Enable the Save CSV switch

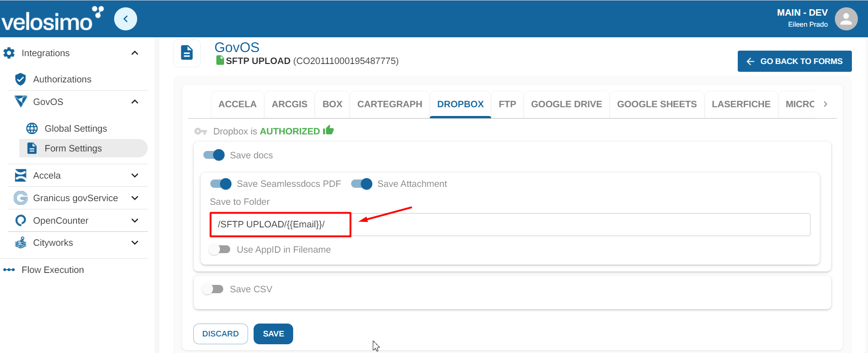213,289
